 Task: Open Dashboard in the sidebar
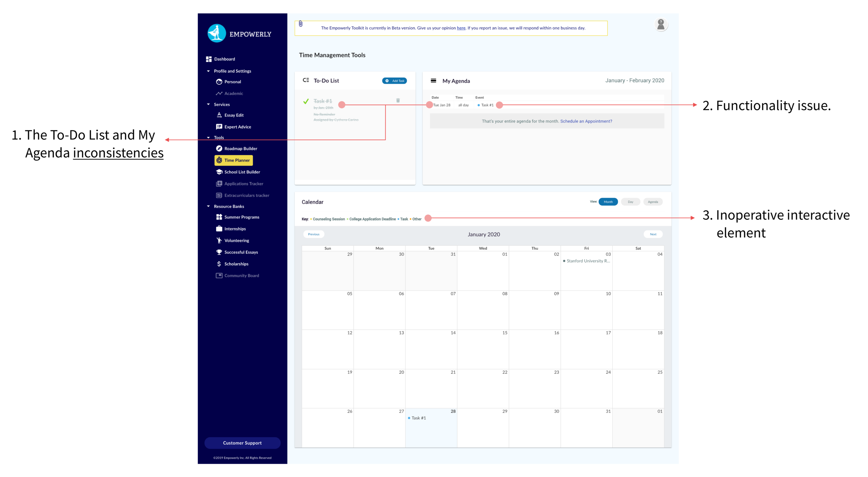tap(224, 59)
